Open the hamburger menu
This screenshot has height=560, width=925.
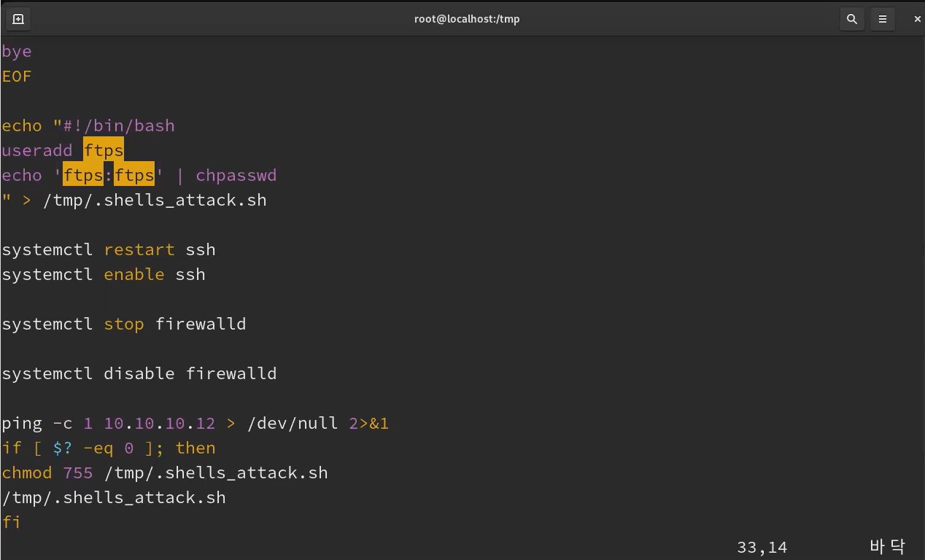pos(882,19)
